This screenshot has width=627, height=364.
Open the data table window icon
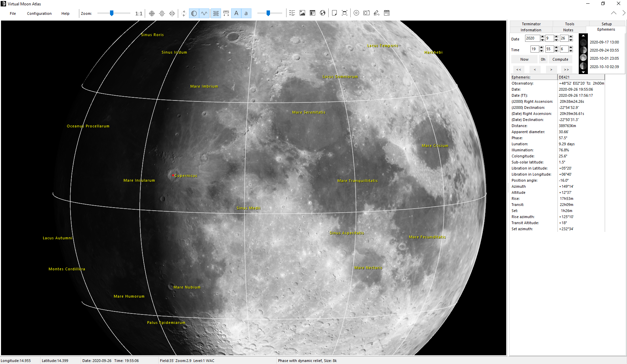click(x=312, y=13)
